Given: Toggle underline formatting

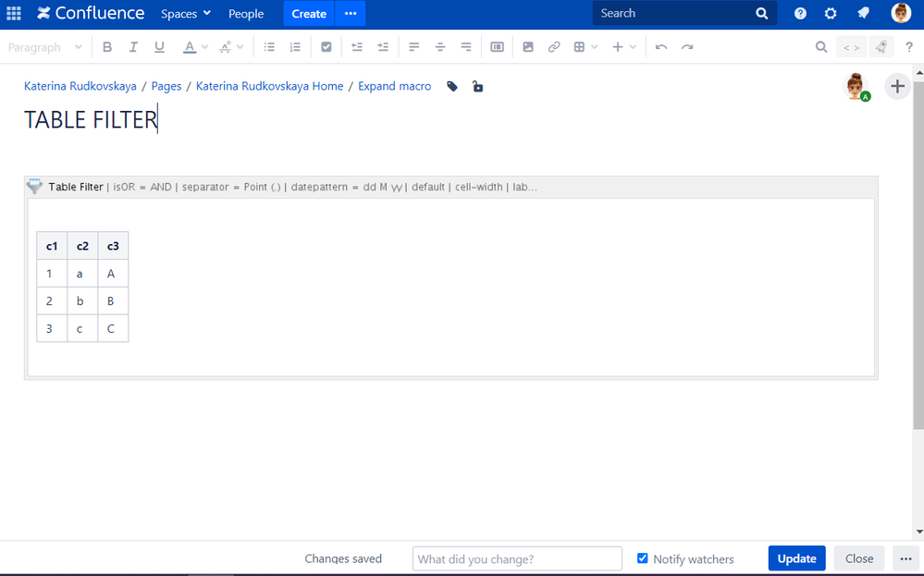Looking at the screenshot, I should click(159, 47).
